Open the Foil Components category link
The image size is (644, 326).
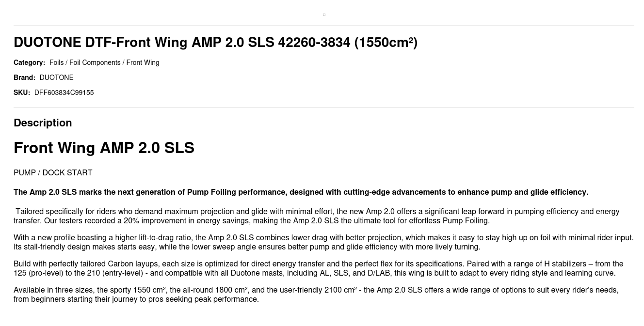pos(95,62)
